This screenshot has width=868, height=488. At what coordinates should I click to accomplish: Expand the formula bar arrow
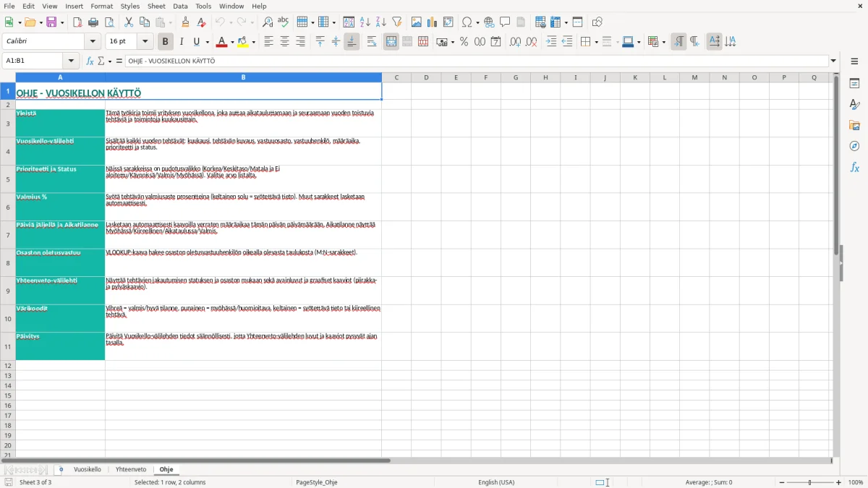(x=833, y=61)
